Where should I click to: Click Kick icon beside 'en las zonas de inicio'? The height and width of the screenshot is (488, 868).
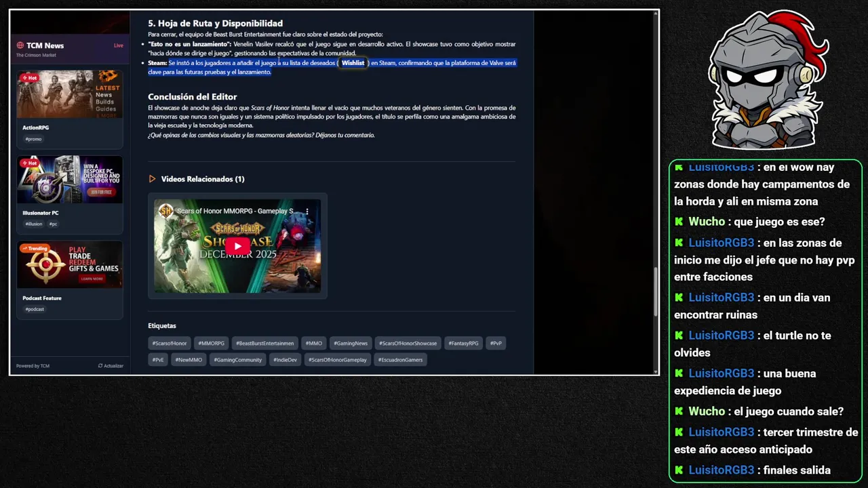tap(679, 243)
